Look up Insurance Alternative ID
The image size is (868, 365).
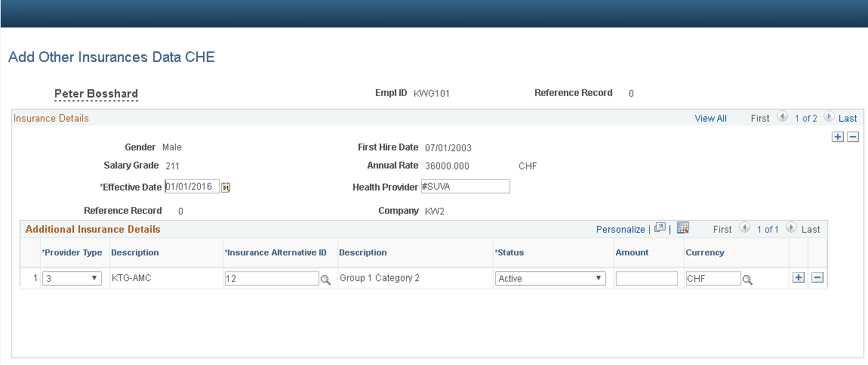pyautogui.click(x=325, y=280)
